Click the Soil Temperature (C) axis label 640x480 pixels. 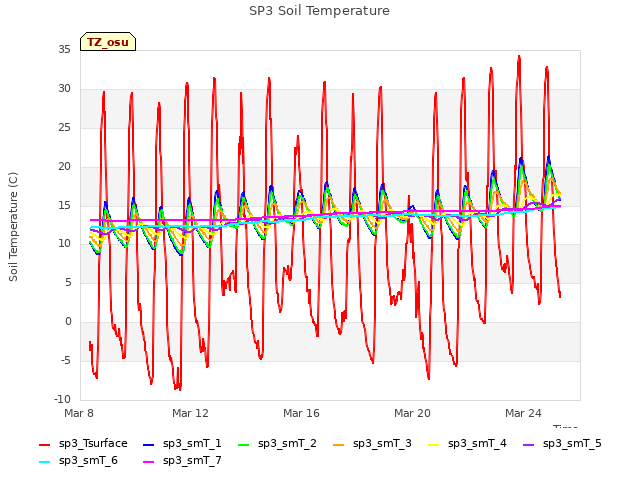click(x=13, y=227)
